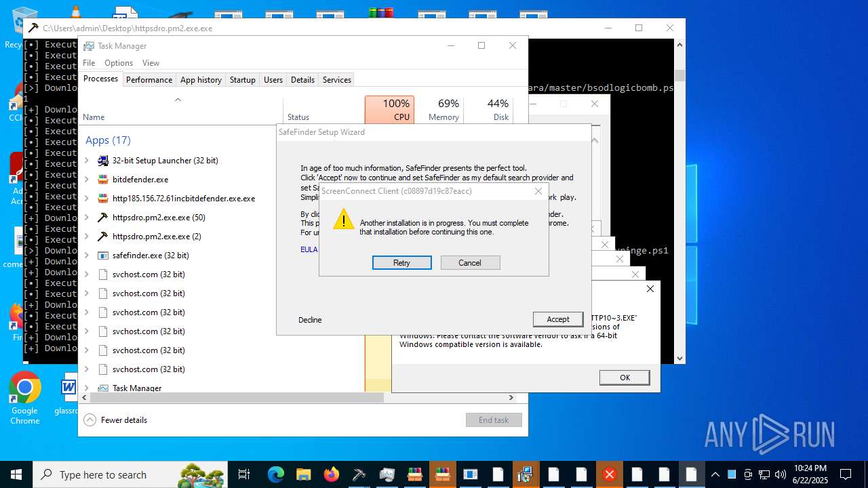Click the Task Manager title bar icon
Viewport: 868px width, 488px height.
point(88,46)
